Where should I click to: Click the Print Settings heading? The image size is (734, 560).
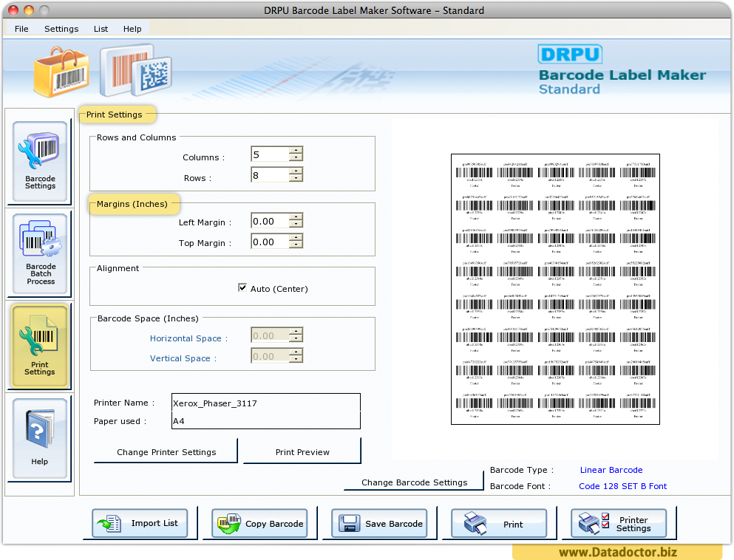point(115,115)
